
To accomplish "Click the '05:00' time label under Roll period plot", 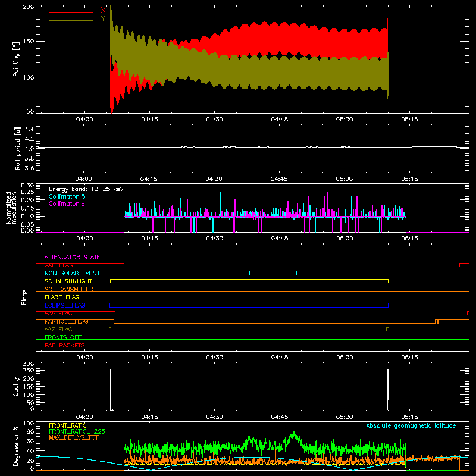I will pyautogui.click(x=345, y=179).
